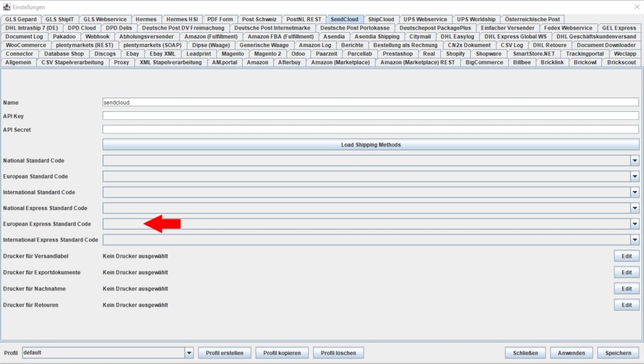
Task: Open the PDF Form tab
Action: 219,19
